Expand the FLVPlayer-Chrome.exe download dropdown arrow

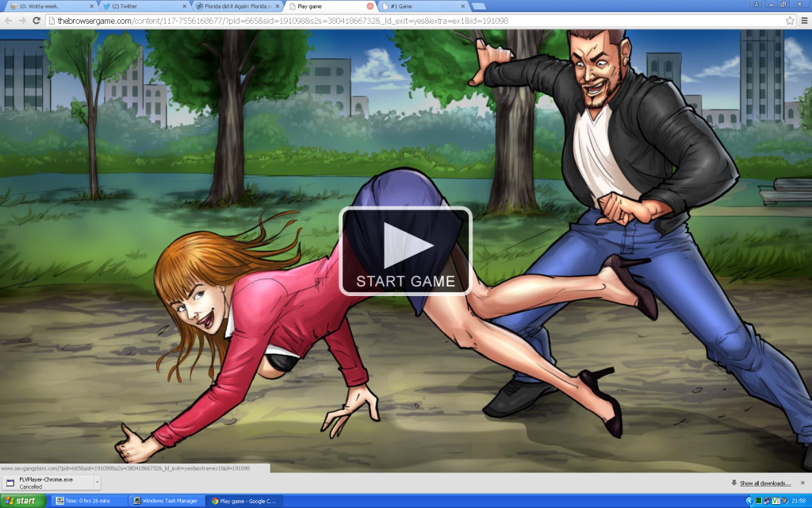(97, 483)
